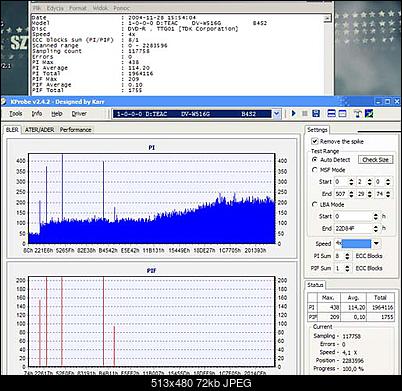Click the two-pane window layout toolbar icon
Screen dimensions: 402x391
[x=331, y=113]
